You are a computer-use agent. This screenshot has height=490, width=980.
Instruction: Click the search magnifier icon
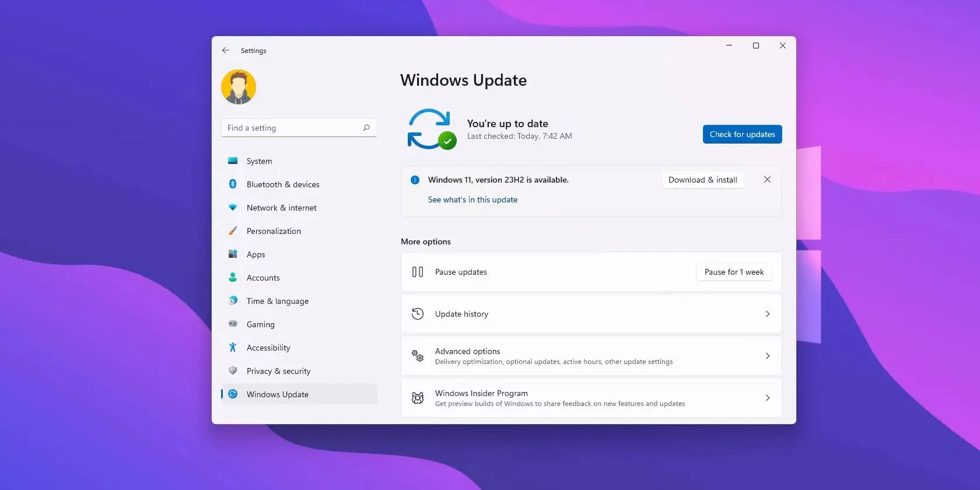(x=366, y=128)
